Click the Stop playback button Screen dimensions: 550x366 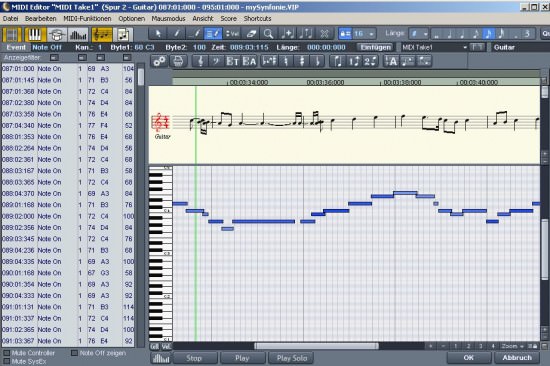(x=194, y=358)
